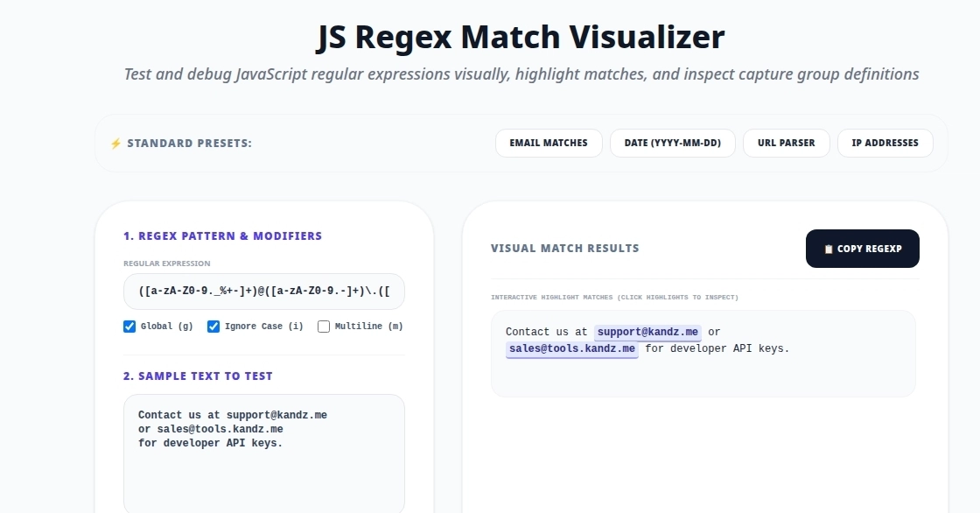Click the Multiline (m) label text
Viewport: 980px width, 513px height.
pos(368,327)
